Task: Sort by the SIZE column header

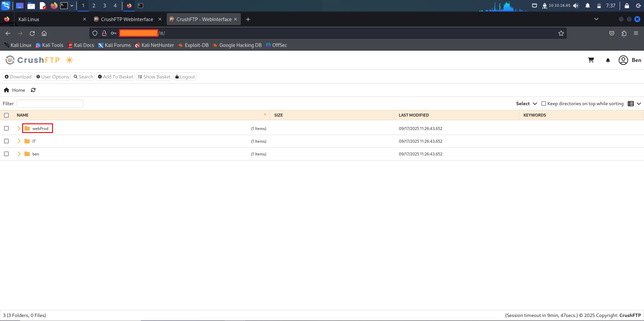Action: [x=278, y=115]
